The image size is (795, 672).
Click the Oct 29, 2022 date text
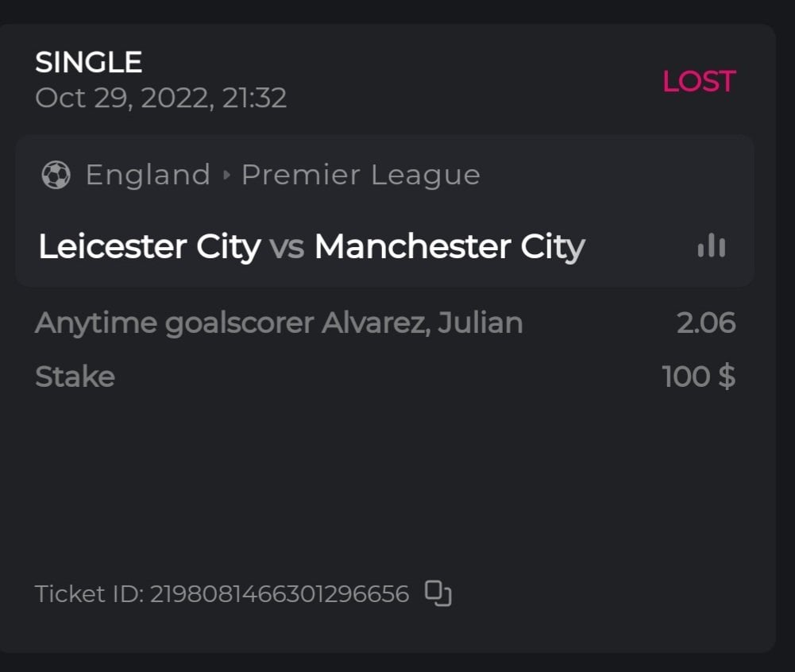[123, 98]
